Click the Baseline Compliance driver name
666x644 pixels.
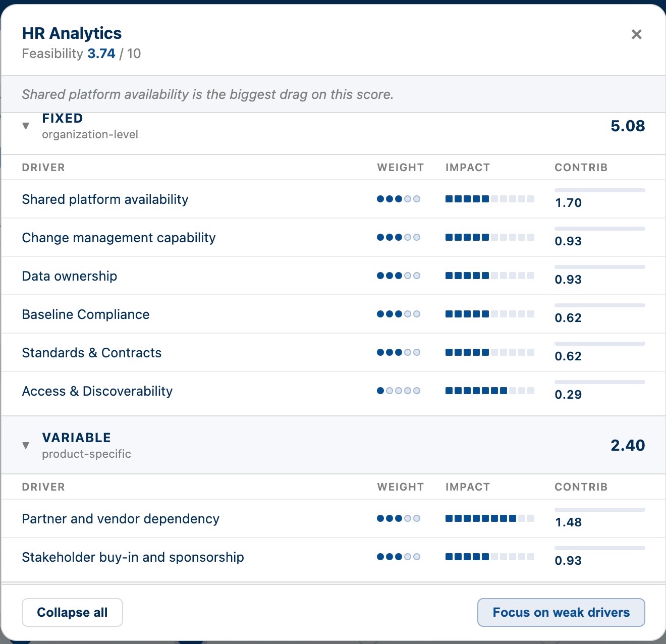tap(86, 314)
